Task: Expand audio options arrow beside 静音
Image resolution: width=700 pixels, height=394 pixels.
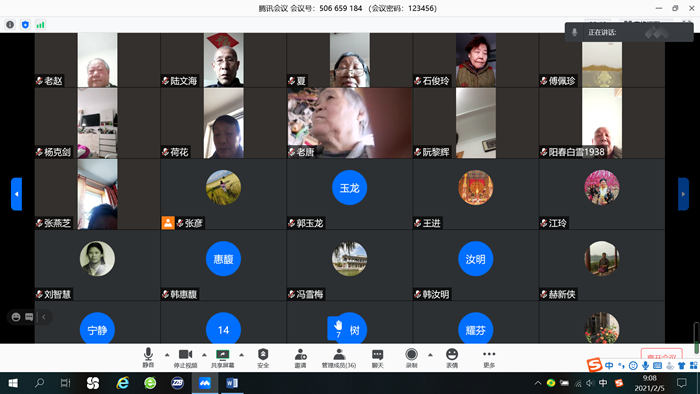Action: 167,355
